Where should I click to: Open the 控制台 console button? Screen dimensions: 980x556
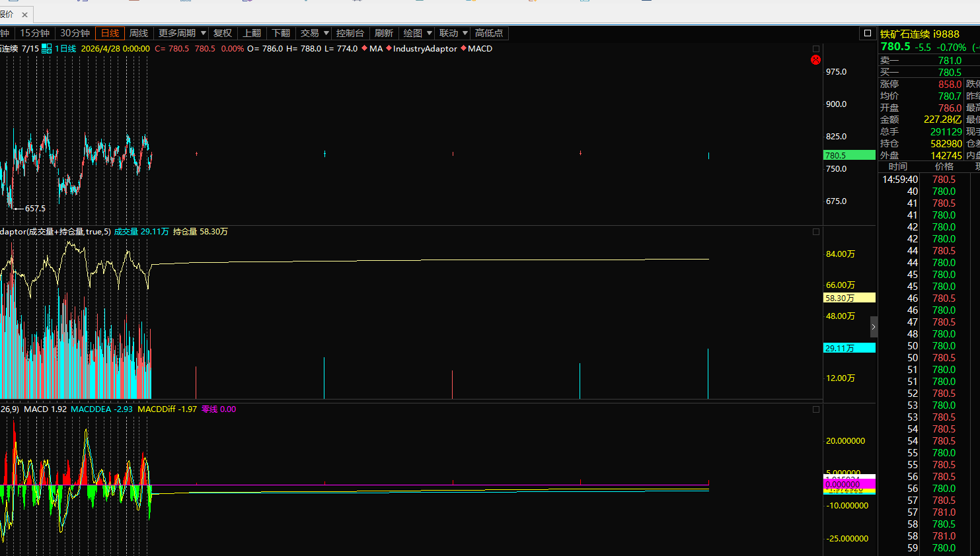point(350,33)
